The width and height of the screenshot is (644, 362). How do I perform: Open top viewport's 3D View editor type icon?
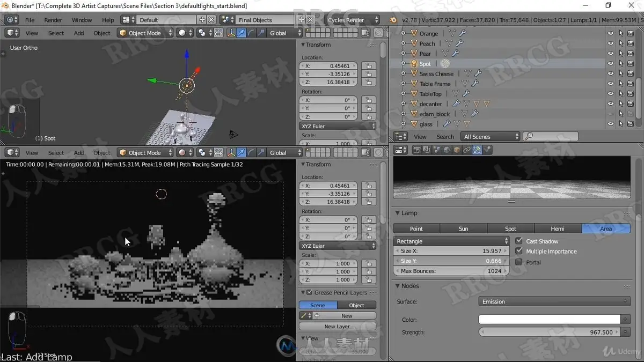(12, 33)
